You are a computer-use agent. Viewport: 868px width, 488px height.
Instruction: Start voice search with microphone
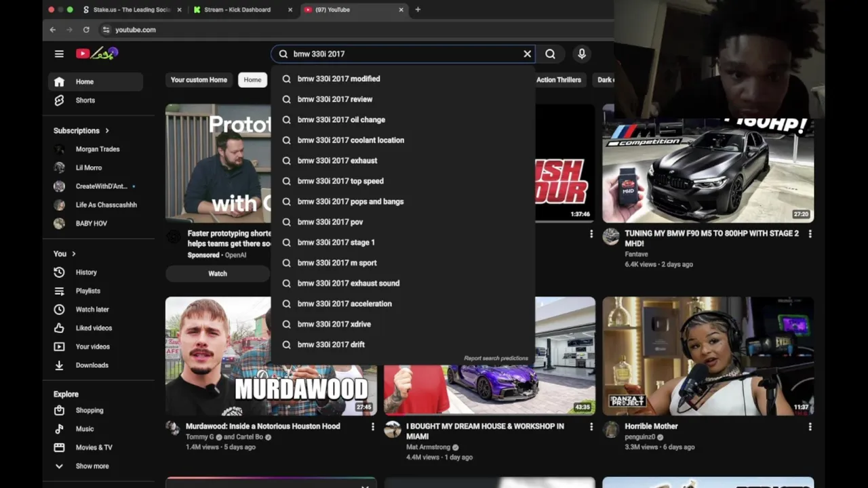point(582,54)
